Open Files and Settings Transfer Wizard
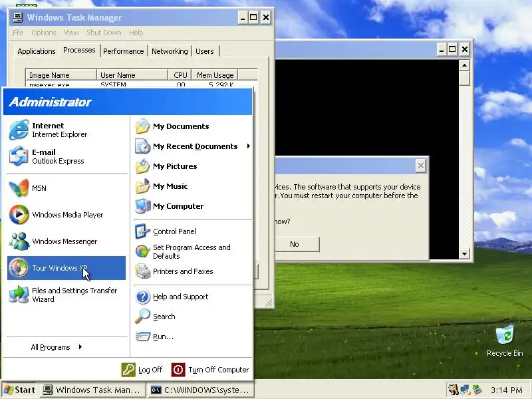The width and height of the screenshot is (532, 399). (x=66, y=295)
